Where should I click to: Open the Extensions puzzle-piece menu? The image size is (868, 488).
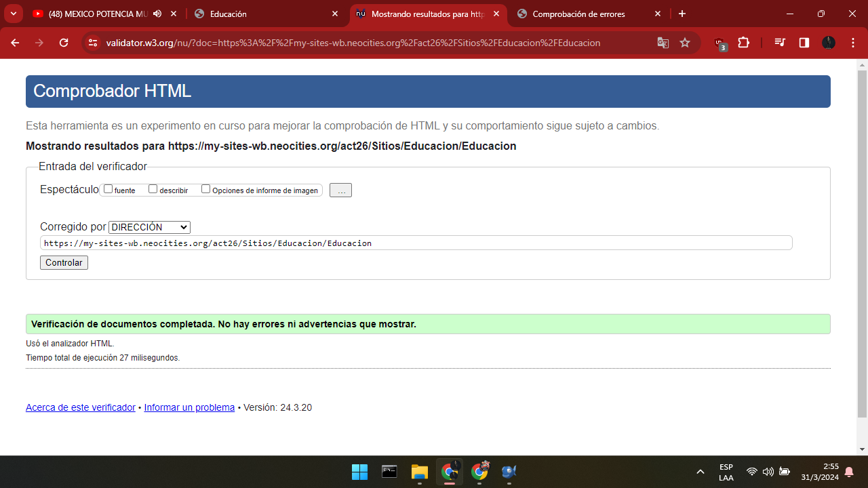pos(743,43)
